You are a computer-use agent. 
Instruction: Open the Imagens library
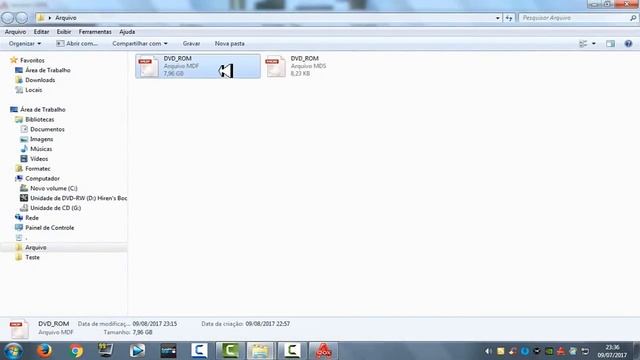pyautogui.click(x=37, y=139)
